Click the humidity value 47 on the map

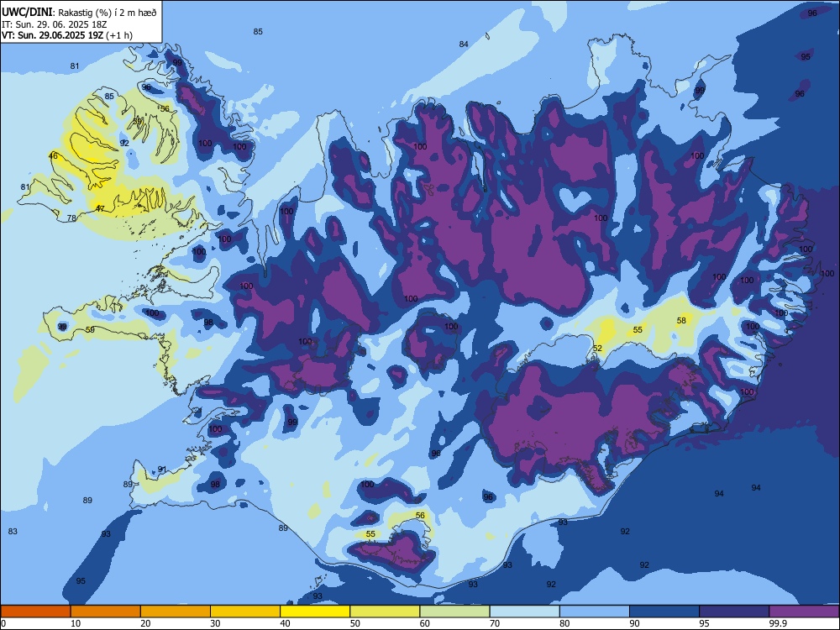(x=100, y=208)
